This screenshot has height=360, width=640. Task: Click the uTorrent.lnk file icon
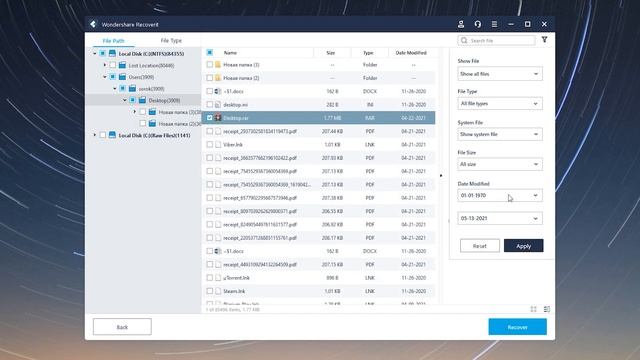tap(218, 278)
